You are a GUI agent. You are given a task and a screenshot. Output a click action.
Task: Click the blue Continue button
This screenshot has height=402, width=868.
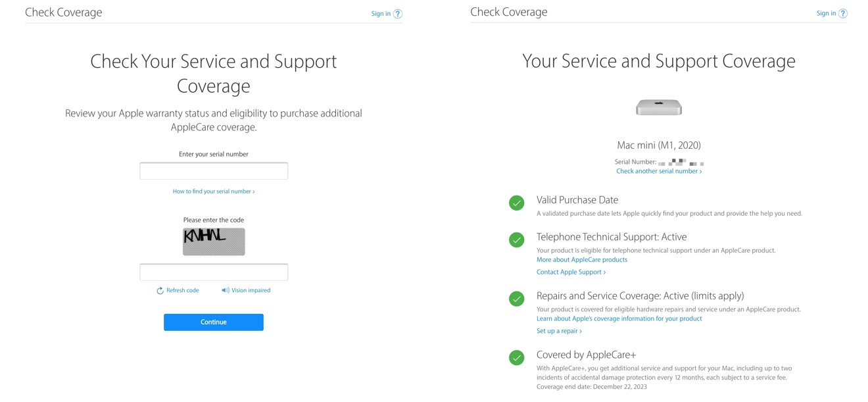[214, 322]
